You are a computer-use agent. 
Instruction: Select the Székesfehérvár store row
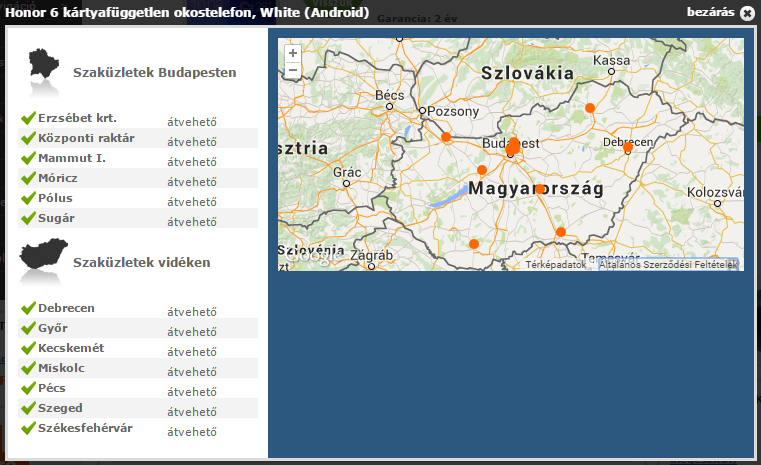tap(138, 428)
